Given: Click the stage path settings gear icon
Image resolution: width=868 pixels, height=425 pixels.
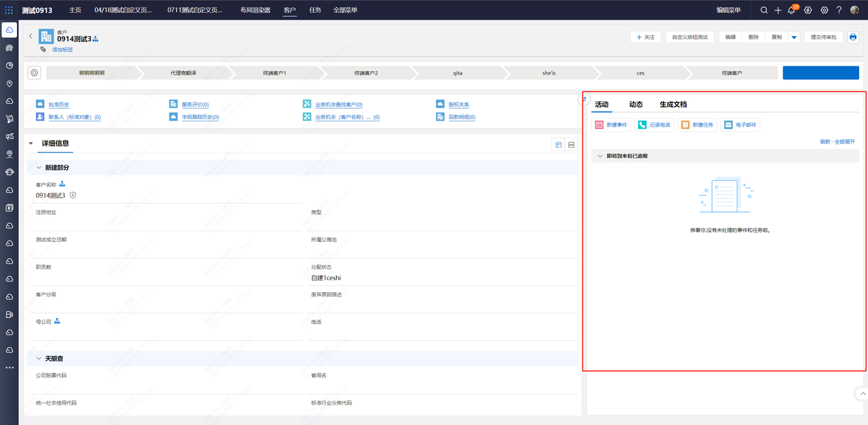Looking at the screenshot, I should point(35,73).
